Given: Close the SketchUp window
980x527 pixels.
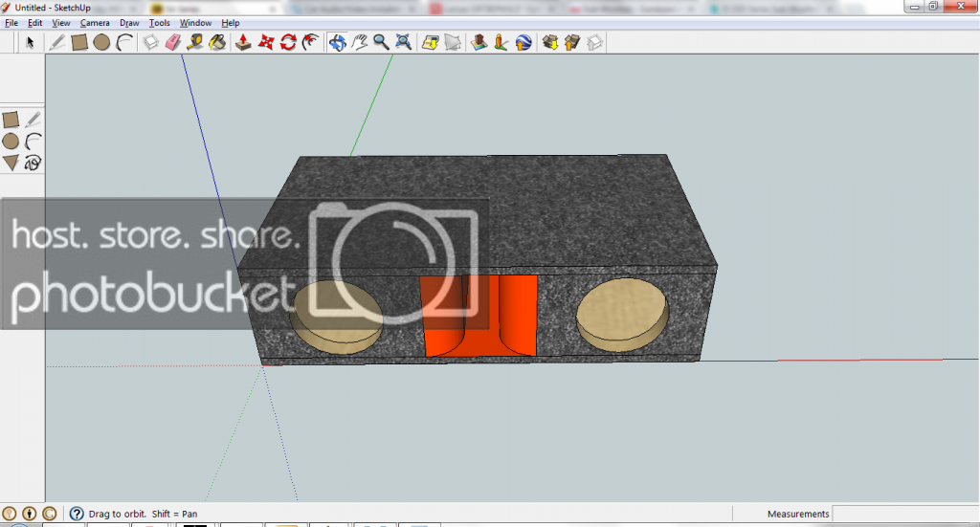Looking at the screenshot, I should tap(961, 7).
